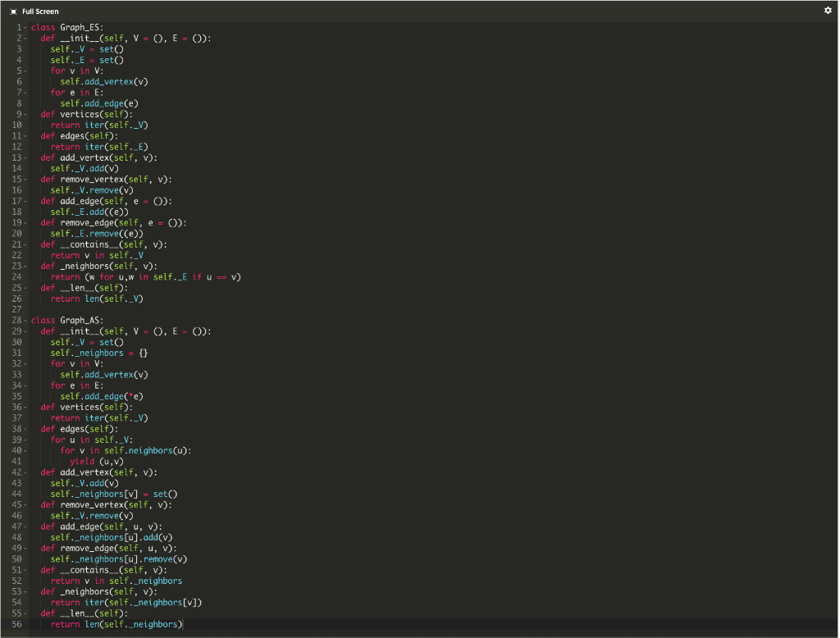Click the Full Screen label
Viewport: 840px width, 638px height.
(40, 11)
